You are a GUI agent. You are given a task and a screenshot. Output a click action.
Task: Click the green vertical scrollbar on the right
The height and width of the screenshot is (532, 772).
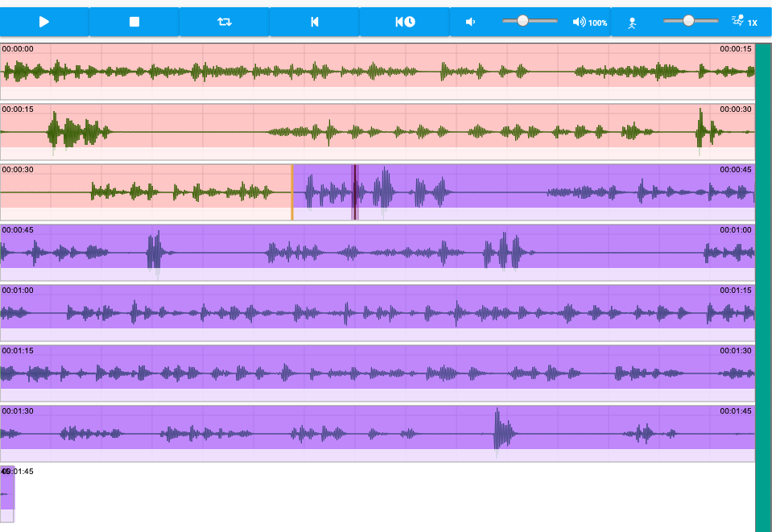pos(764,287)
